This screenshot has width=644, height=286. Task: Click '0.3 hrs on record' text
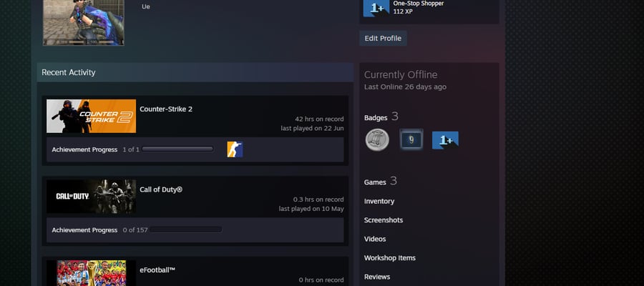[x=318, y=199]
